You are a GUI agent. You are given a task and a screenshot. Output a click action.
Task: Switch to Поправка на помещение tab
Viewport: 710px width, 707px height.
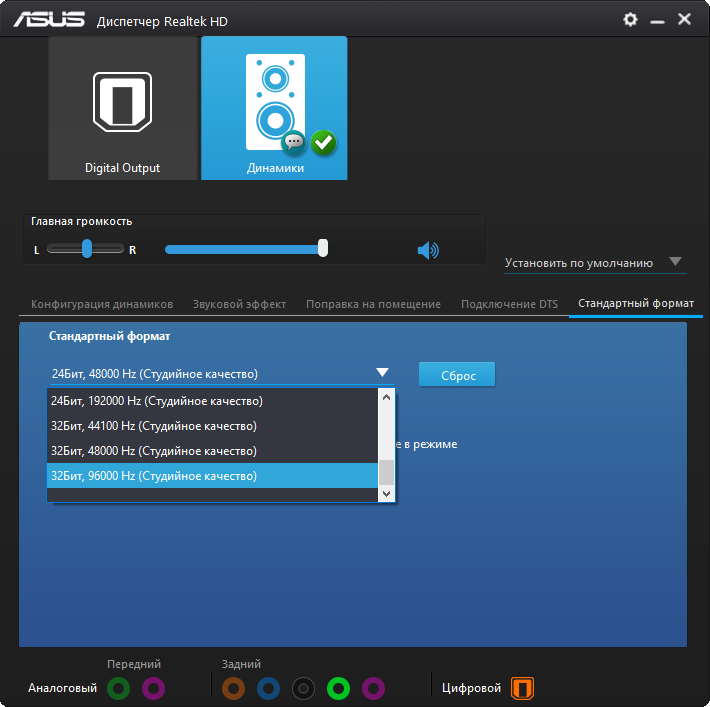coord(373,304)
